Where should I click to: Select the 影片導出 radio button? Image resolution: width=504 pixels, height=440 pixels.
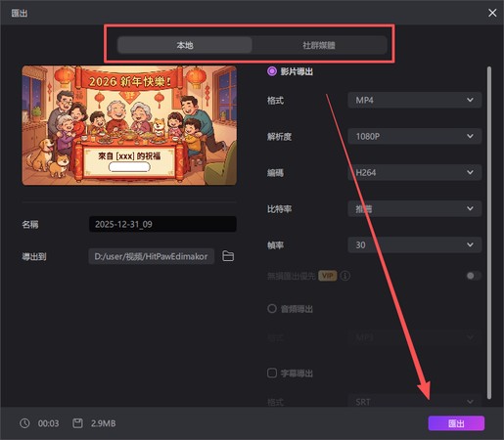click(x=272, y=71)
